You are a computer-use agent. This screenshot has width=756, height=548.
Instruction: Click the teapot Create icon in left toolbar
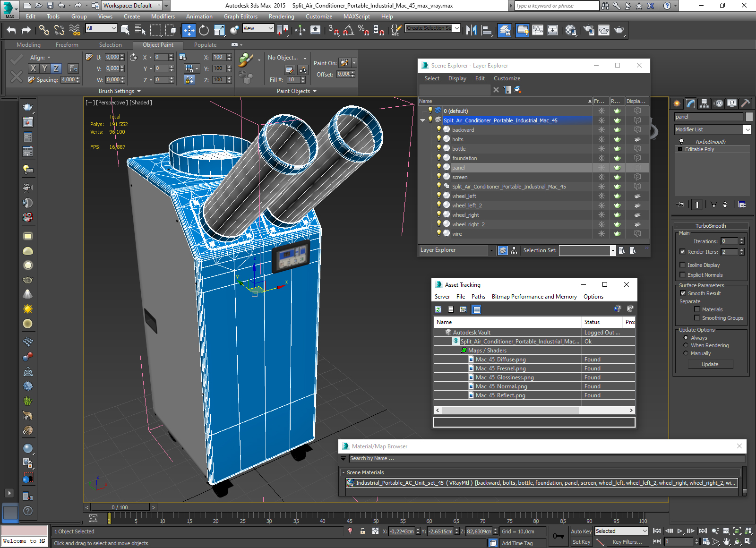[x=28, y=107]
